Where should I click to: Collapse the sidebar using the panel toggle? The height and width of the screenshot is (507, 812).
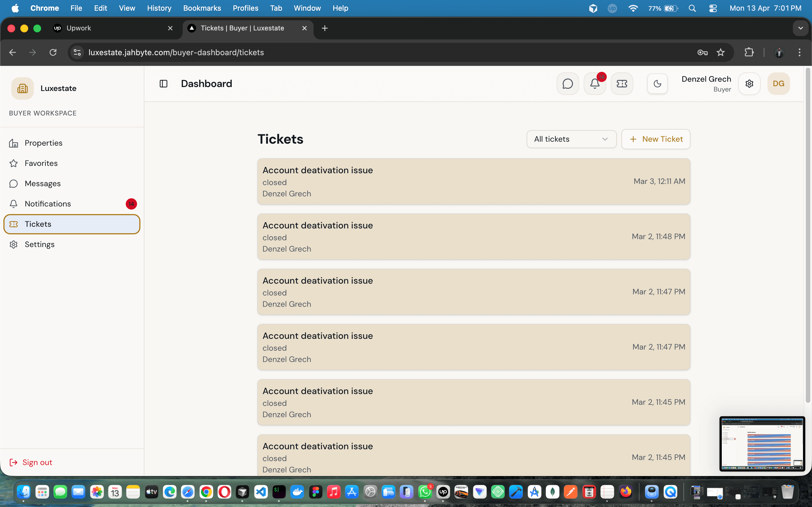[x=164, y=83]
